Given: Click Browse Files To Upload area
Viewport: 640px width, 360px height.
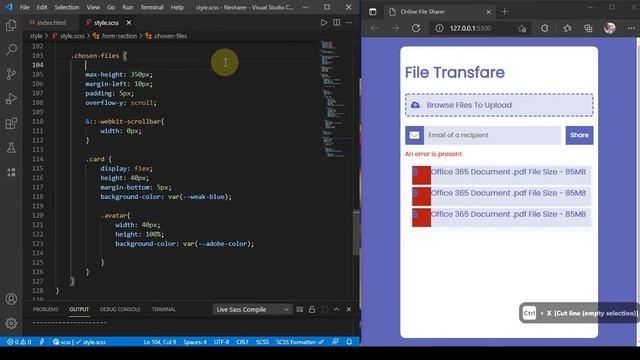Looking at the screenshot, I should coord(499,105).
